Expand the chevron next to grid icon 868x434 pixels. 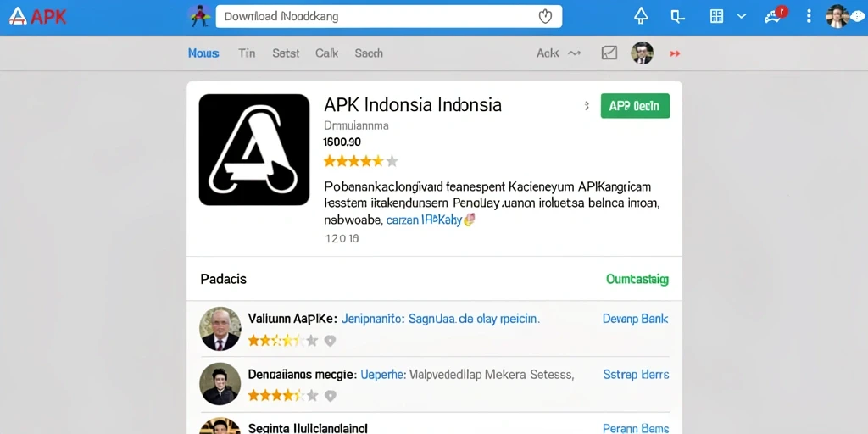click(x=742, y=17)
